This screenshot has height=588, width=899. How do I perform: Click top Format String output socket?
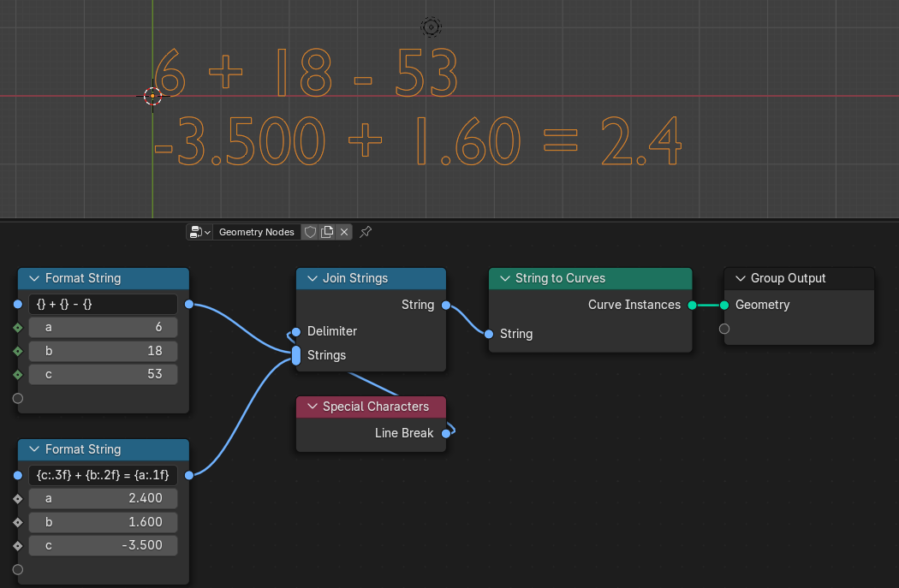[x=189, y=305]
